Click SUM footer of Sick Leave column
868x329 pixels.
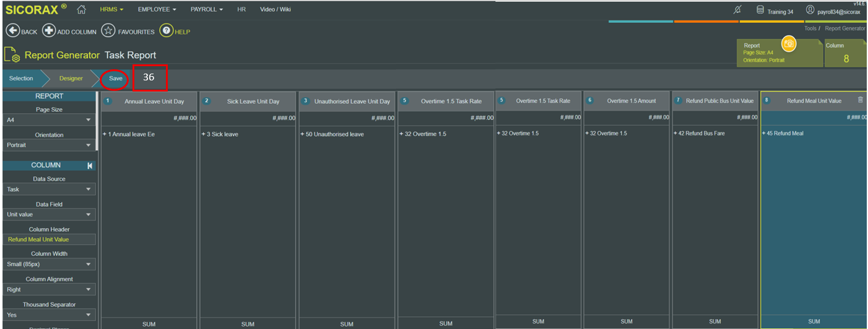(248, 324)
